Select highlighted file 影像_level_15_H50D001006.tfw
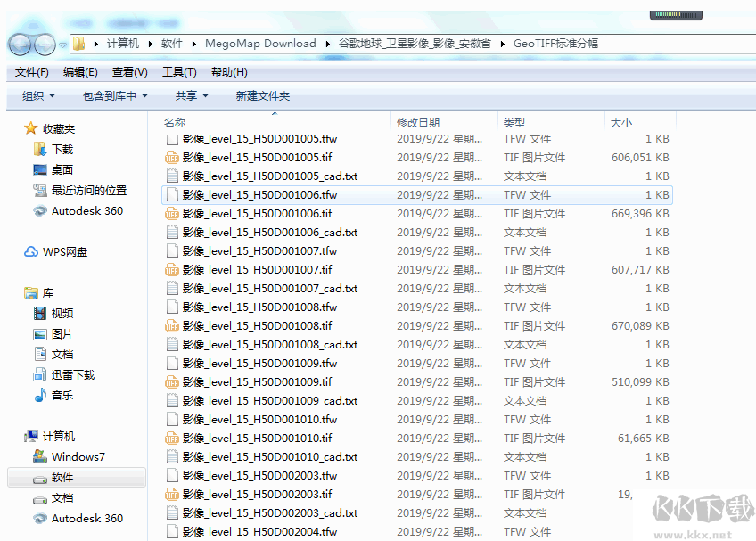This screenshot has width=756, height=541. click(416, 195)
